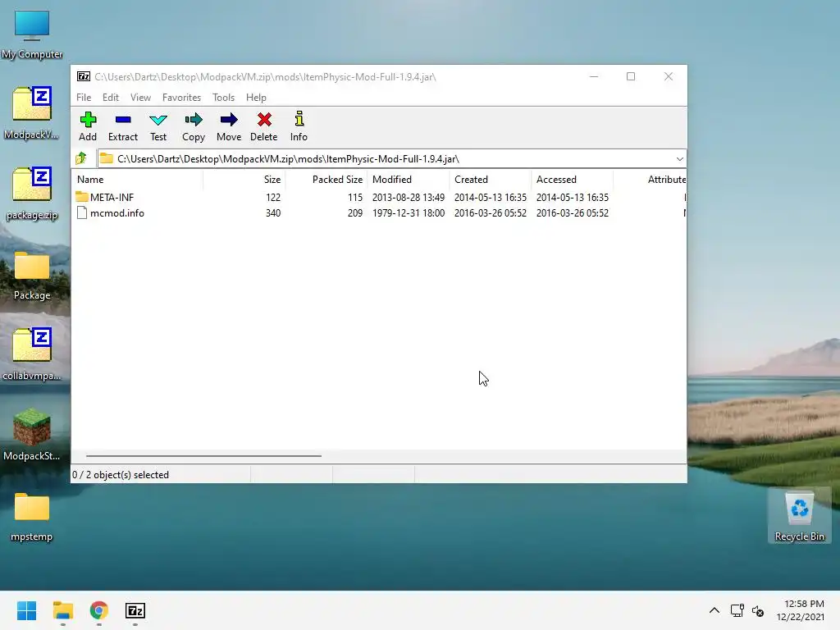Image resolution: width=840 pixels, height=630 pixels.
Task: Sort by Packed Size column header
Action: (326, 180)
